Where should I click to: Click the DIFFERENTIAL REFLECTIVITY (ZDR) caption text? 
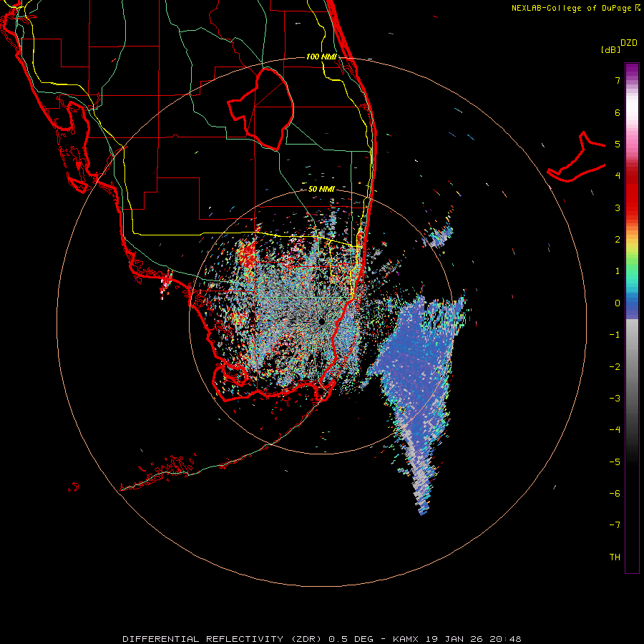223,639
